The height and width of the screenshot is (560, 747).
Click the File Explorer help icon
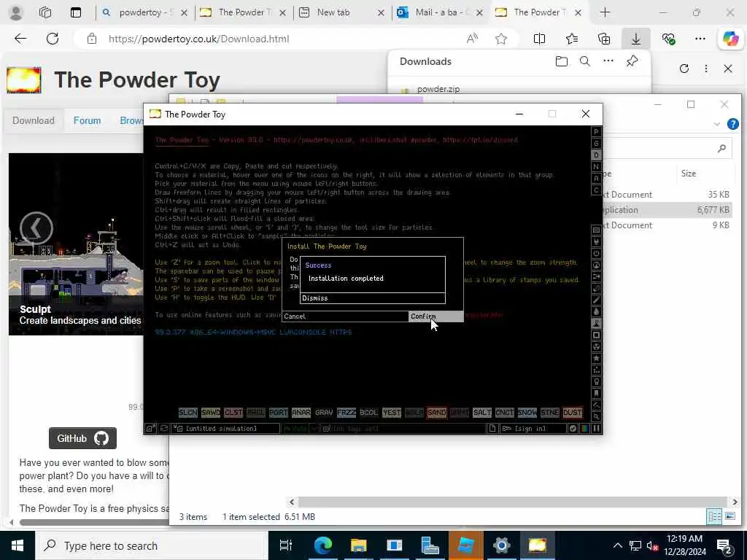[732, 124]
